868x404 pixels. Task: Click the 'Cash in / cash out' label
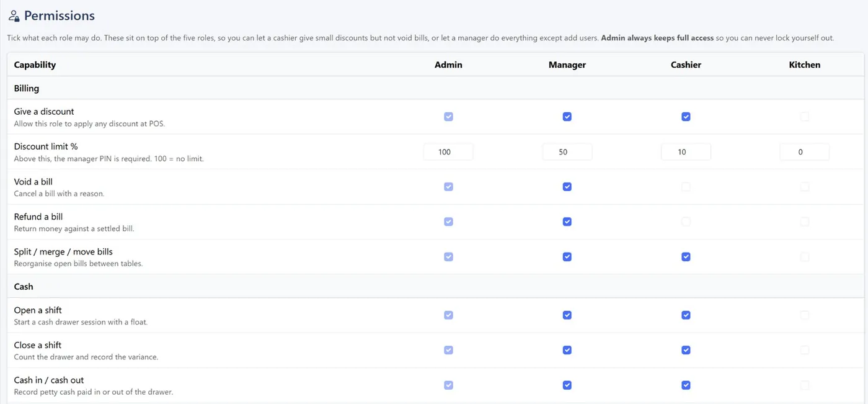[49, 380]
